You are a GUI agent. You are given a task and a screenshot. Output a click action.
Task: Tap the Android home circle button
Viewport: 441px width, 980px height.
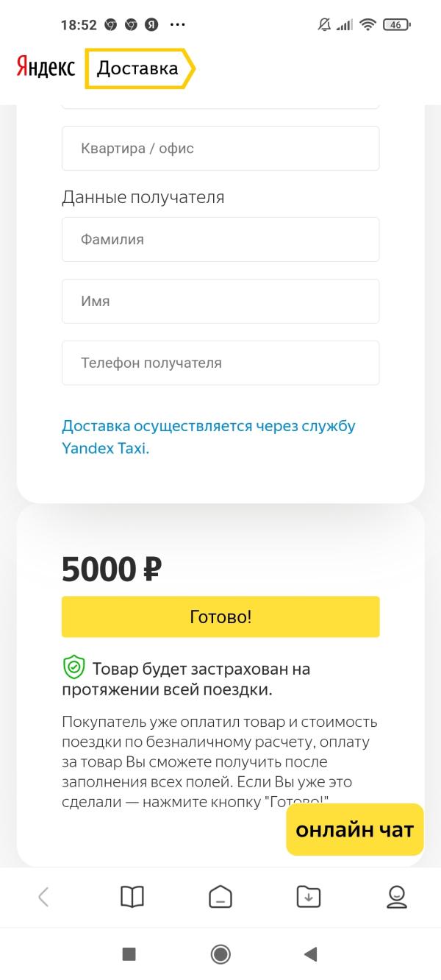point(220,954)
